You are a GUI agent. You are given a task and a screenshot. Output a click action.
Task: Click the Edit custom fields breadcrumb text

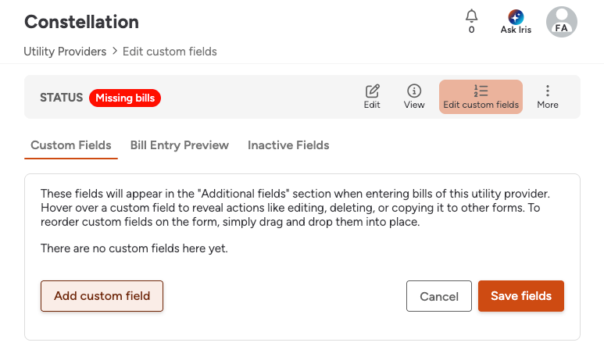click(170, 52)
